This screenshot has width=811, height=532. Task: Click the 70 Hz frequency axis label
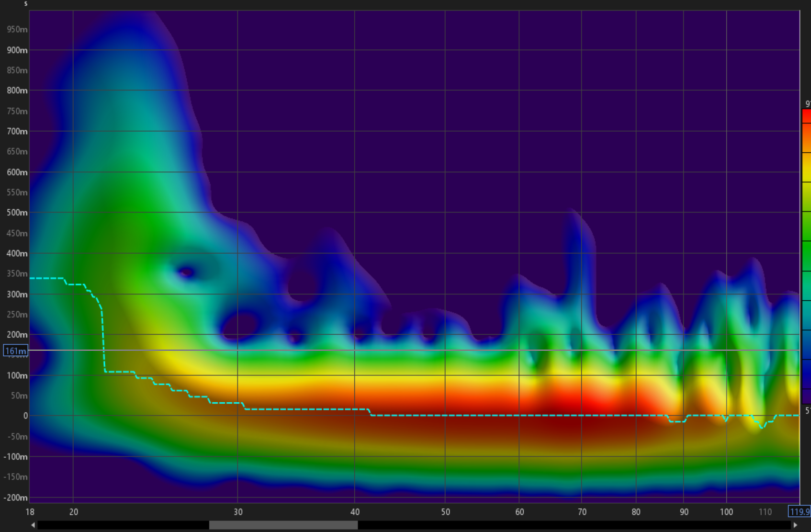coord(582,512)
